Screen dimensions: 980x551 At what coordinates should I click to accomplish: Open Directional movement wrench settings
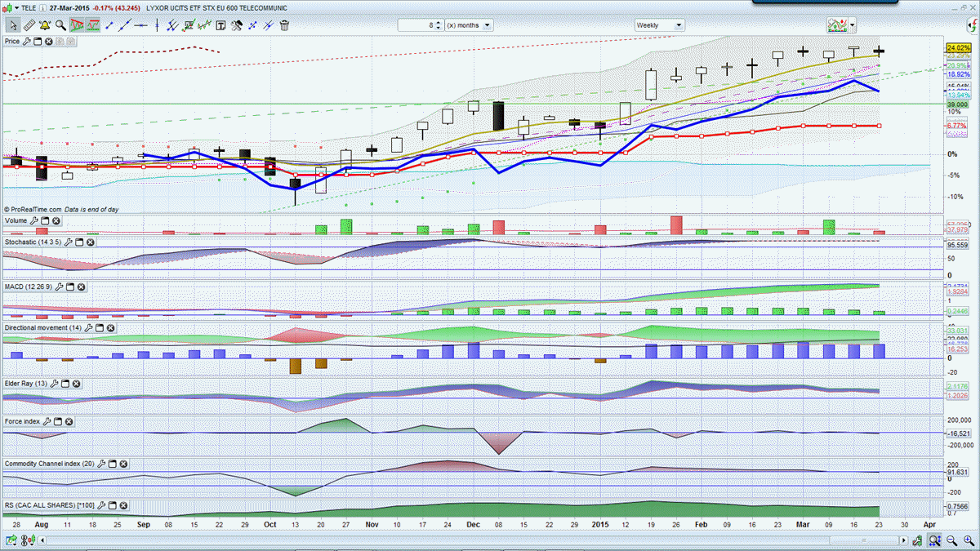click(88, 327)
